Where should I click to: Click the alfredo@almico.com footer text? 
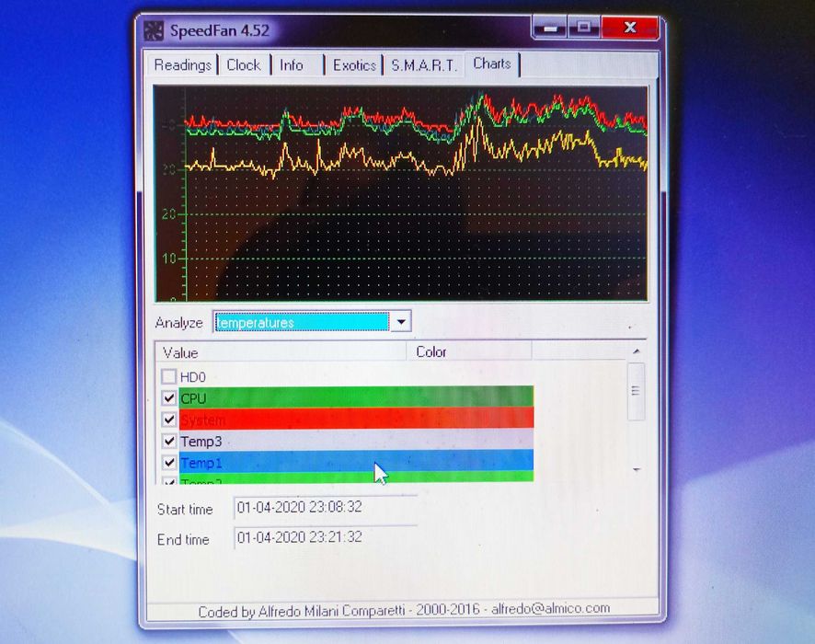point(550,608)
